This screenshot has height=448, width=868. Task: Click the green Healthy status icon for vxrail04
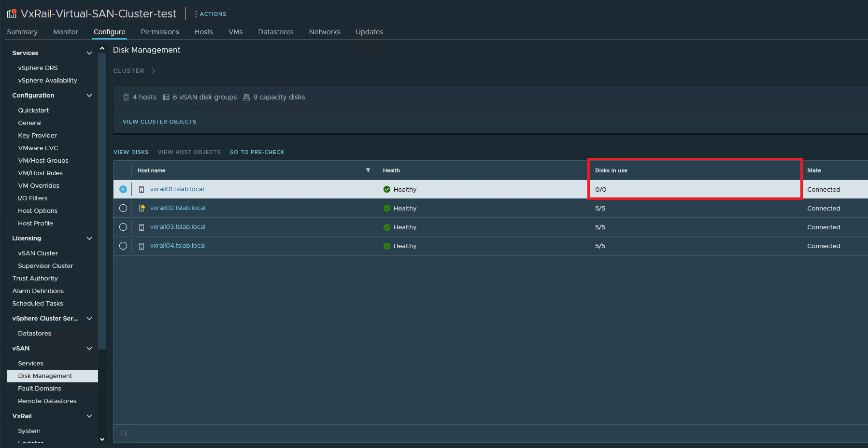point(386,246)
